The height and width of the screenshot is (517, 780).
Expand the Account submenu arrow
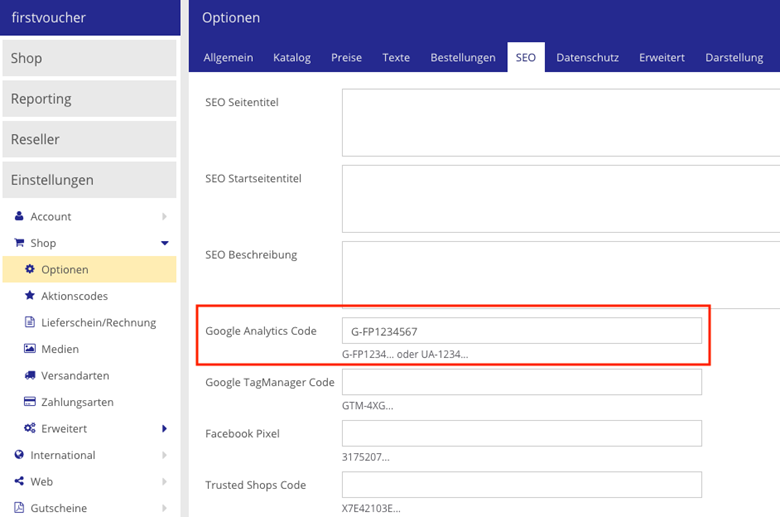coord(165,216)
